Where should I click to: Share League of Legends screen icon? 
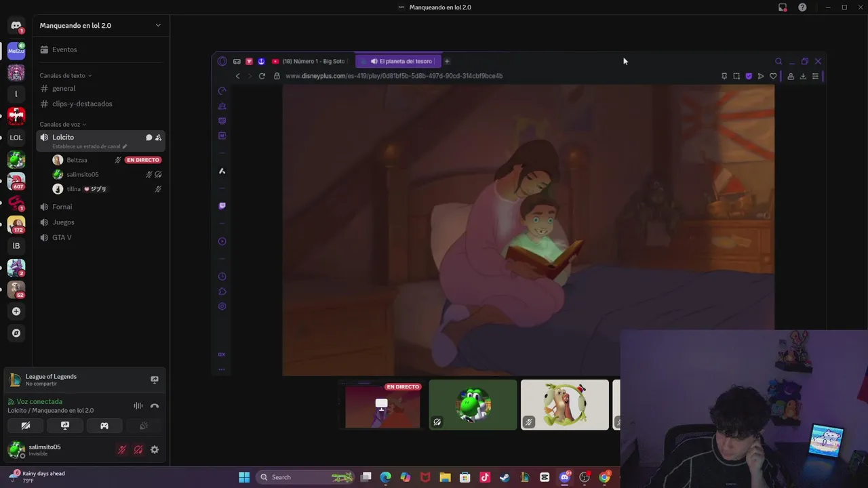155,380
